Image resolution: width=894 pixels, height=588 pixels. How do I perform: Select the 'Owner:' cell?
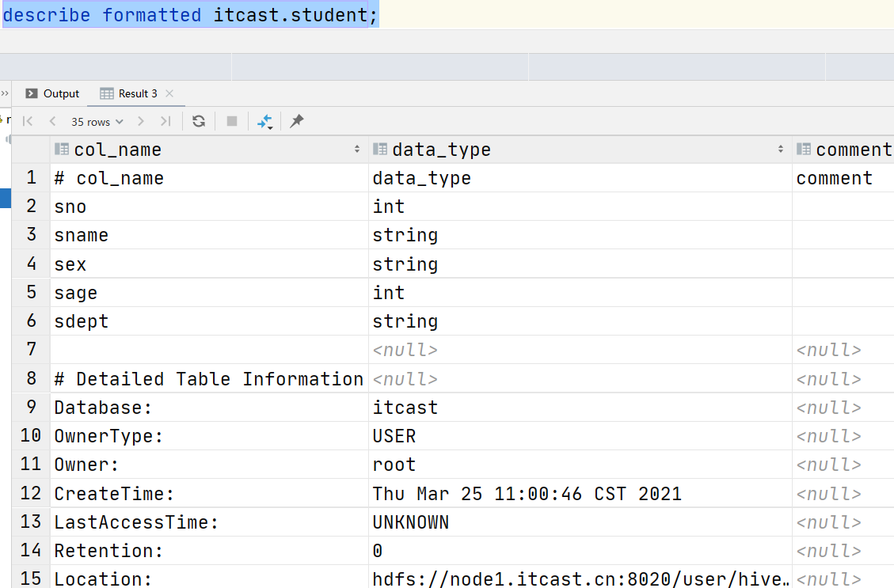209,465
